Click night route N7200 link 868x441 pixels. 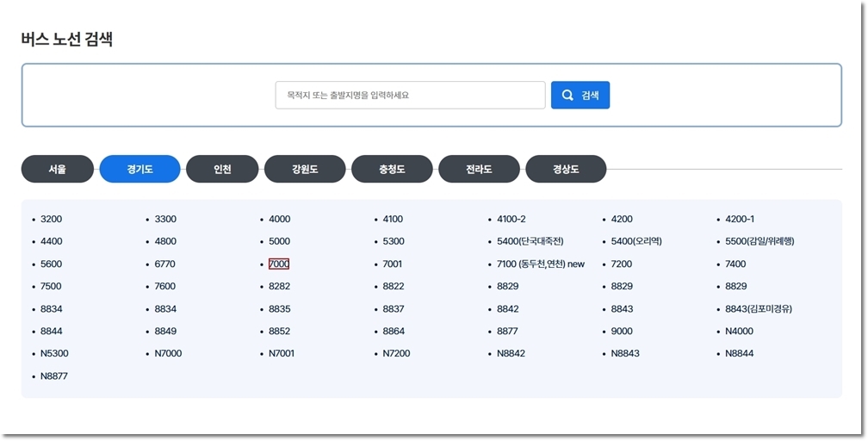397,354
